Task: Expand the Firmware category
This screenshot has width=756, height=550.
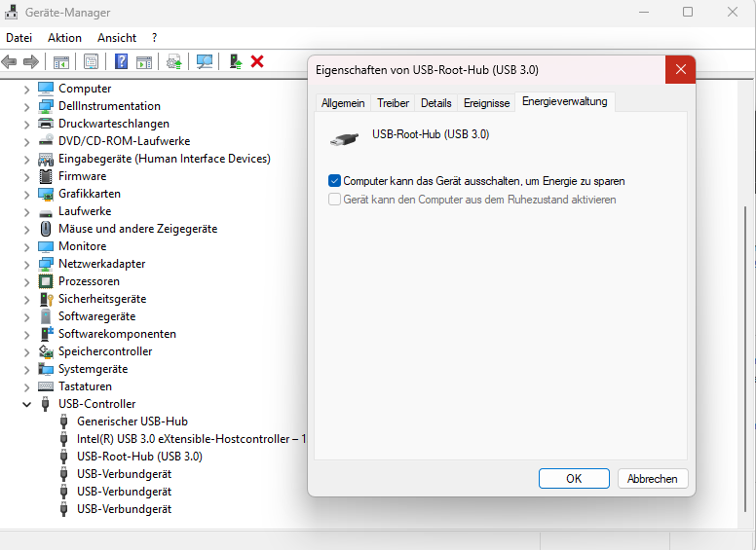Action: coord(26,177)
